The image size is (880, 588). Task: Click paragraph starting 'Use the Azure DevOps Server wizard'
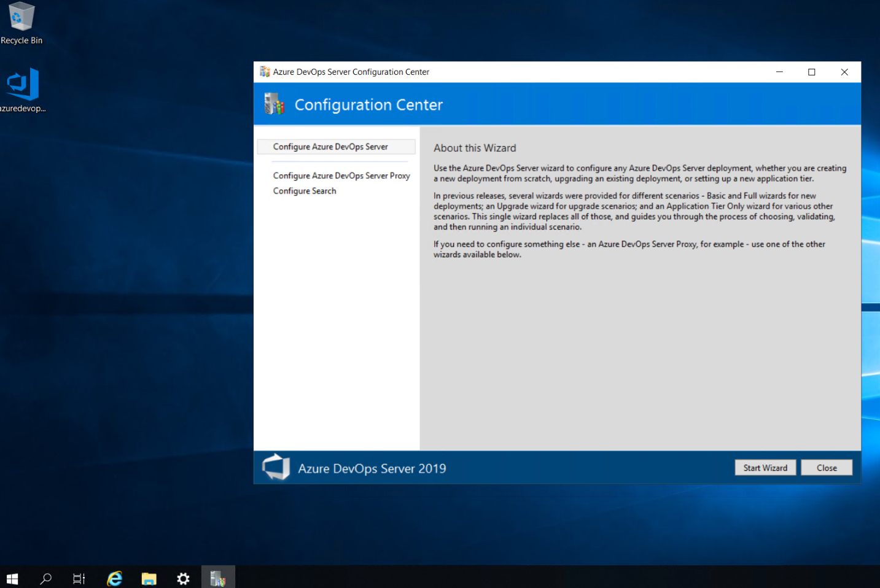coord(640,173)
